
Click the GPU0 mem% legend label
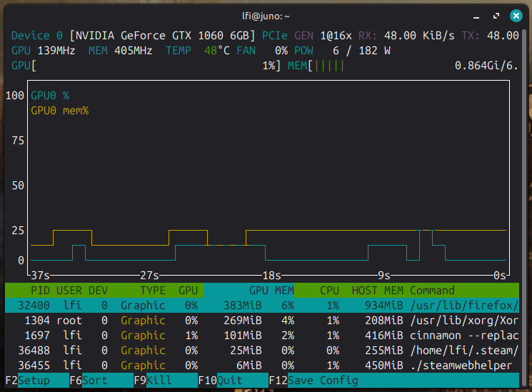[60, 111]
